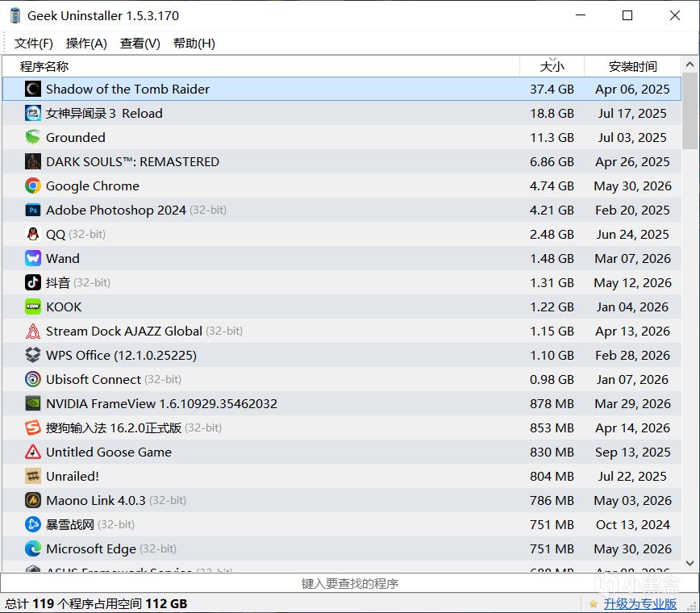
Task: Select the QQ penguin icon
Action: pyautogui.click(x=32, y=234)
